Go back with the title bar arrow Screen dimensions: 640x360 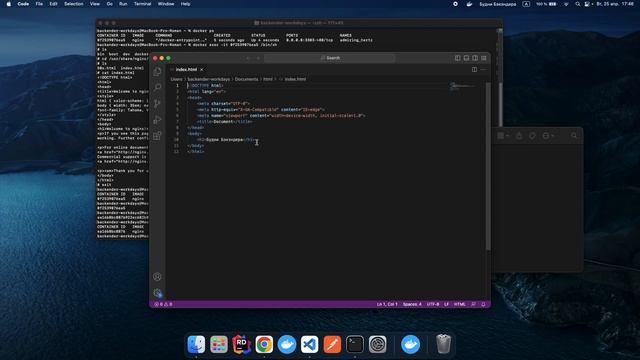[x=248, y=58]
